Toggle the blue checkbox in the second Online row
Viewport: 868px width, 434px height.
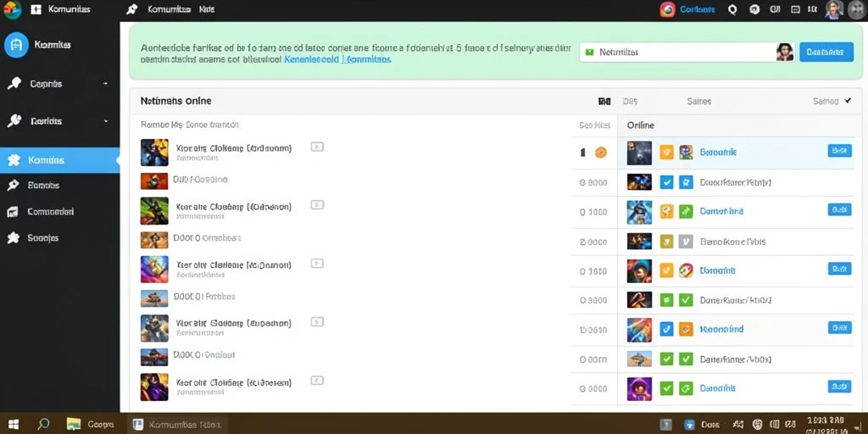click(667, 182)
